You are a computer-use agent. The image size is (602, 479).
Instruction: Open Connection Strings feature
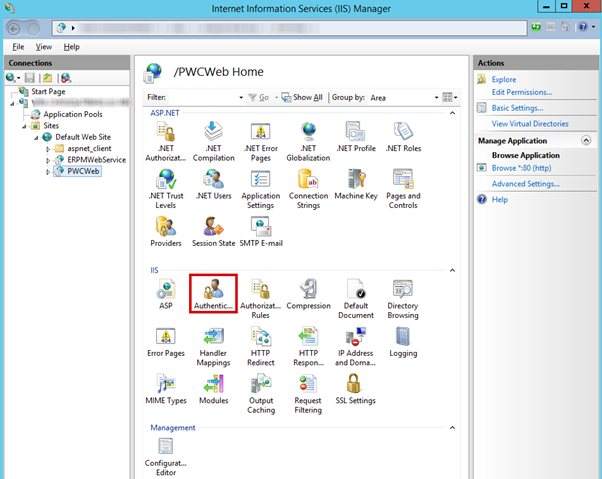308,189
